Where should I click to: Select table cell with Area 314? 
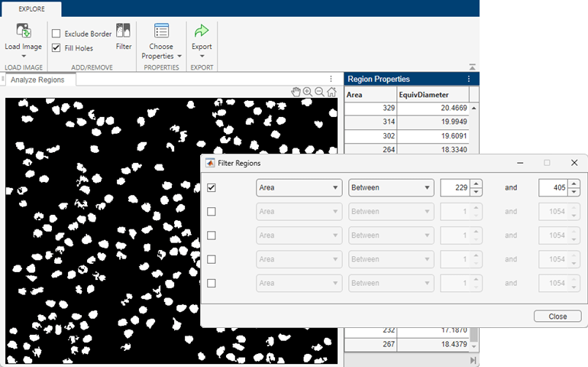(x=370, y=122)
